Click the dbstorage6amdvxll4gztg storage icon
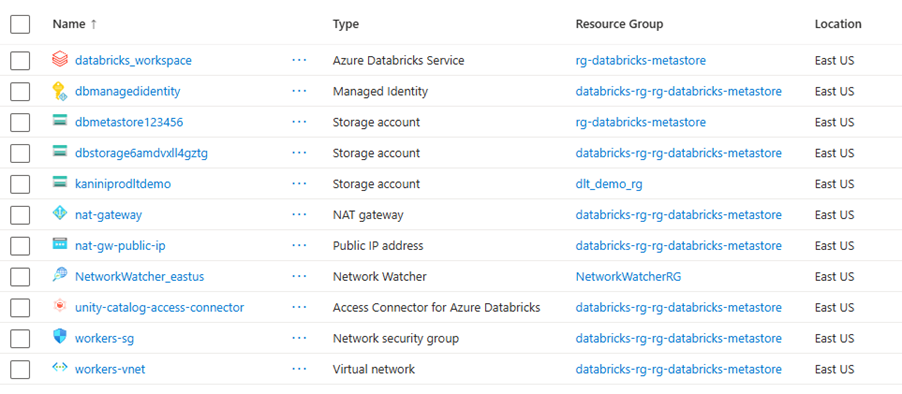The image size is (902, 394). tap(60, 152)
